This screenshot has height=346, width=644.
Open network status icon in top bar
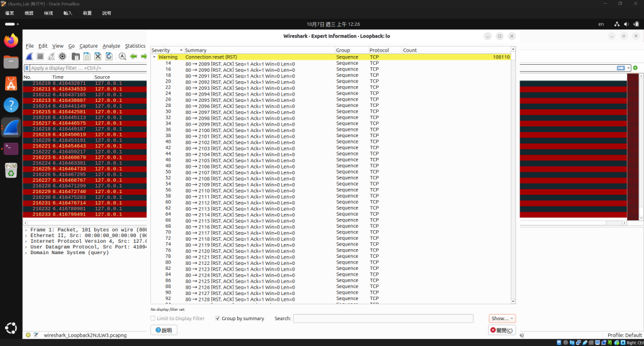[x=616, y=25]
